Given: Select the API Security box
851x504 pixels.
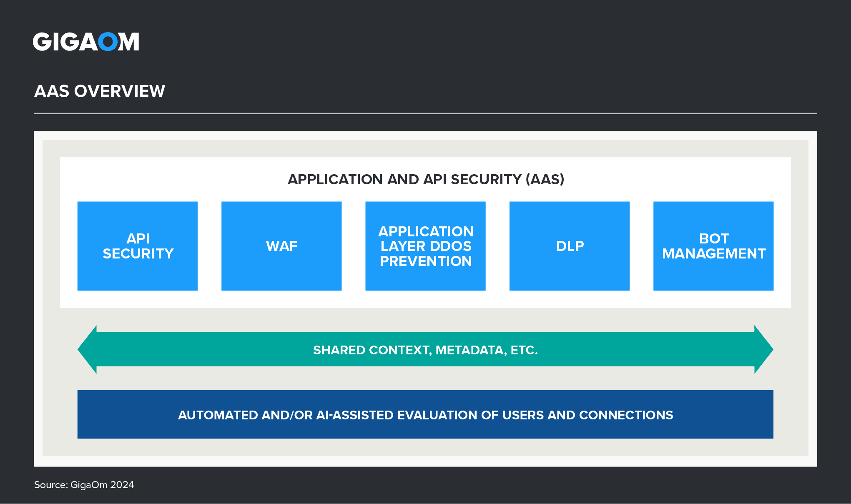Looking at the screenshot, I should pos(138,246).
